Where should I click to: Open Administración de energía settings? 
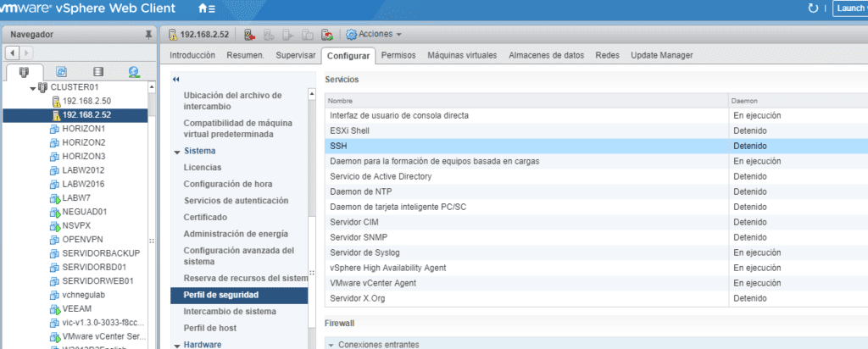pyautogui.click(x=236, y=234)
